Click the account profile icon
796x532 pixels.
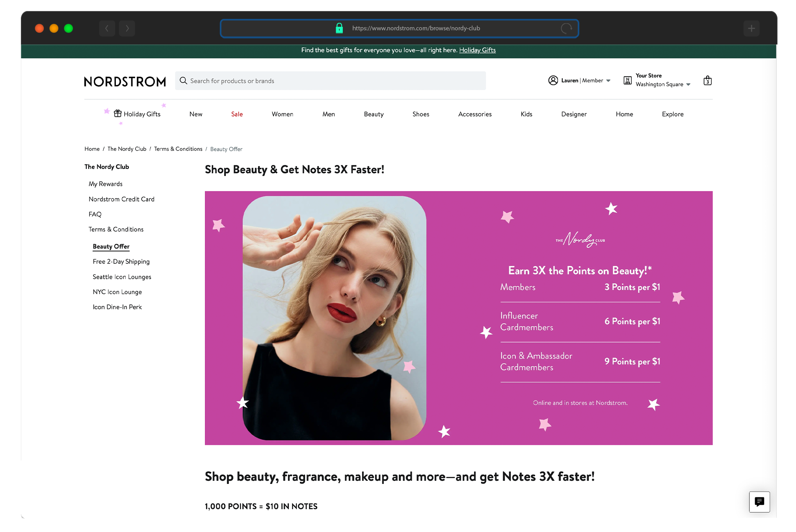pyautogui.click(x=553, y=80)
